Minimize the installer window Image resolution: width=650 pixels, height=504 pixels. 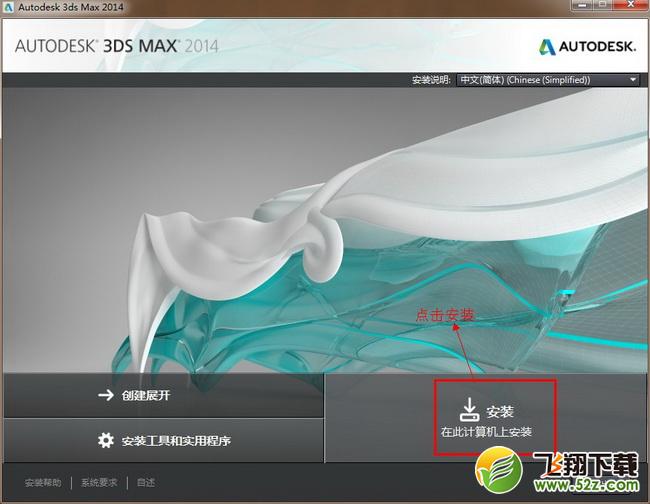[582, 5]
